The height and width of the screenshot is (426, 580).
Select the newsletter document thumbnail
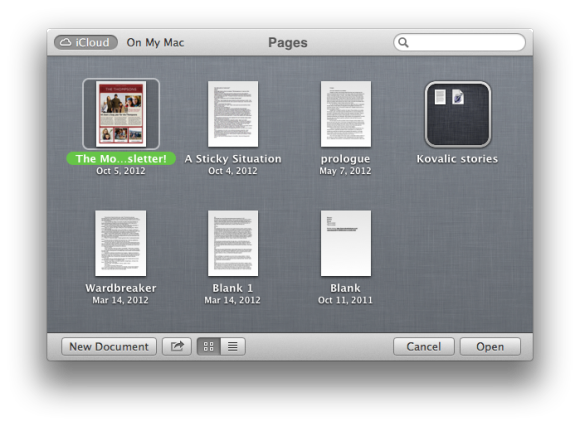click(x=121, y=114)
